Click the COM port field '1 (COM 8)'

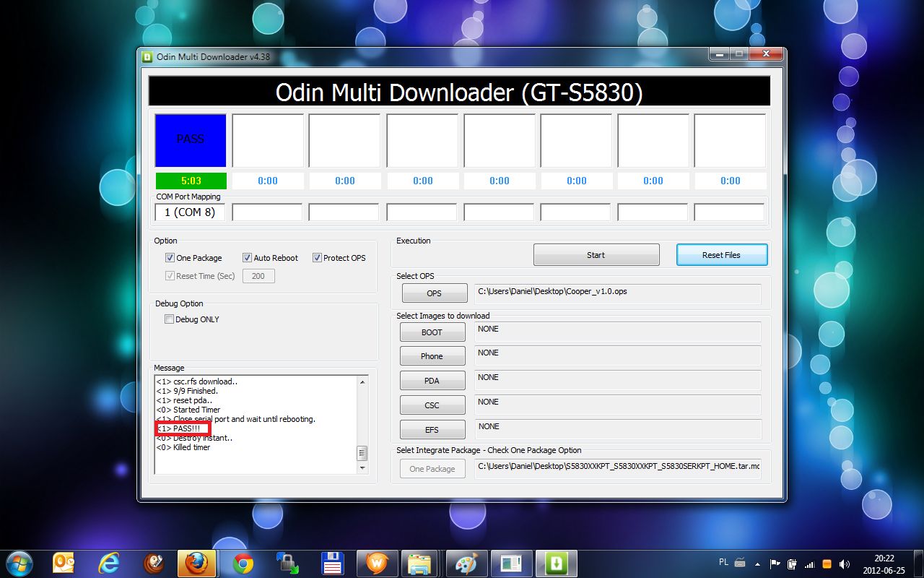(191, 212)
